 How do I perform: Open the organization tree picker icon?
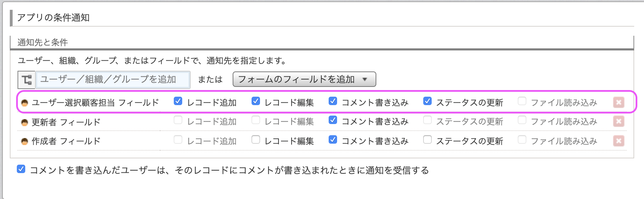pyautogui.click(x=27, y=80)
